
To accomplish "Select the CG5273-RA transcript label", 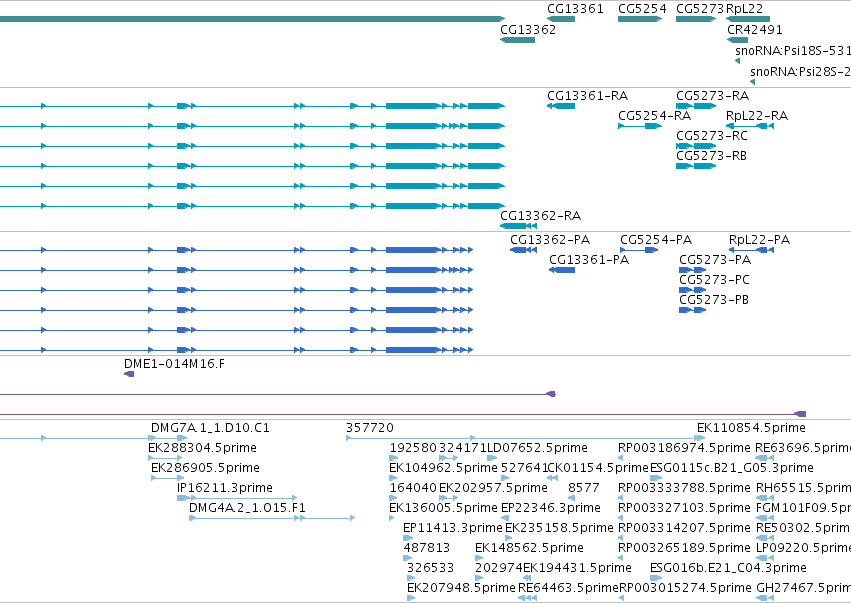I will 712,96.
